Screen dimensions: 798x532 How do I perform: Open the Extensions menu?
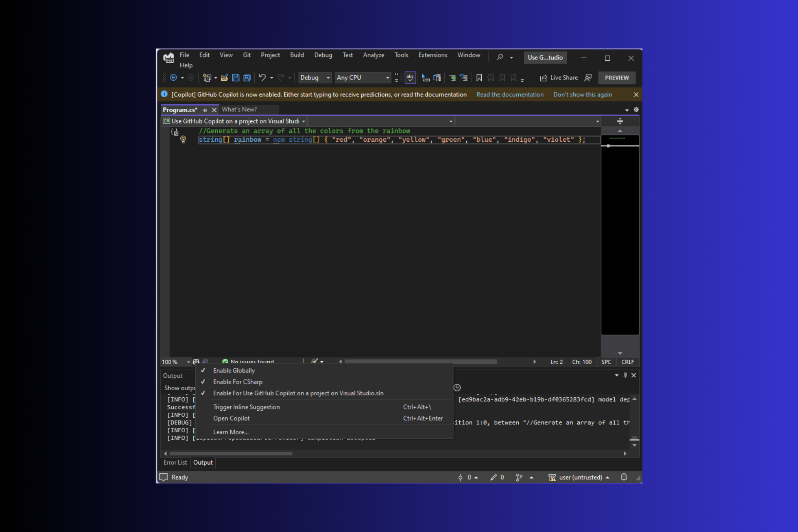tap(433, 55)
